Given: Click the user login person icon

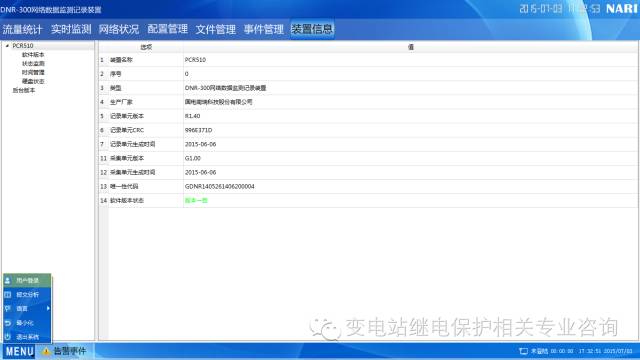Looking at the screenshot, I should pos(8,280).
